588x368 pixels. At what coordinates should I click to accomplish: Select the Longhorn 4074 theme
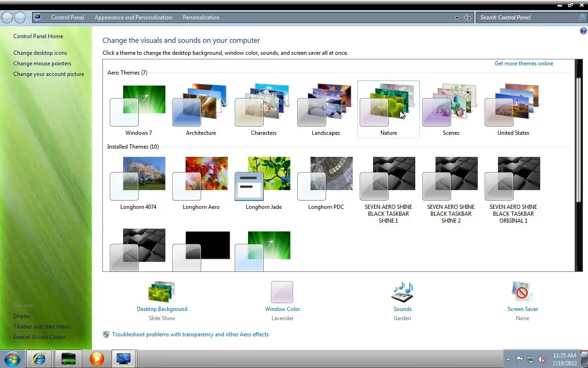click(138, 183)
